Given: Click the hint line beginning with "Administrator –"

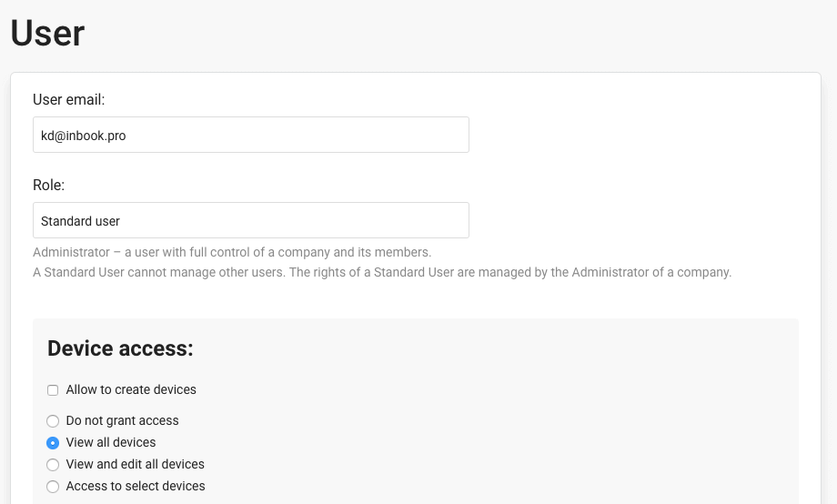Looking at the screenshot, I should coord(232,252).
